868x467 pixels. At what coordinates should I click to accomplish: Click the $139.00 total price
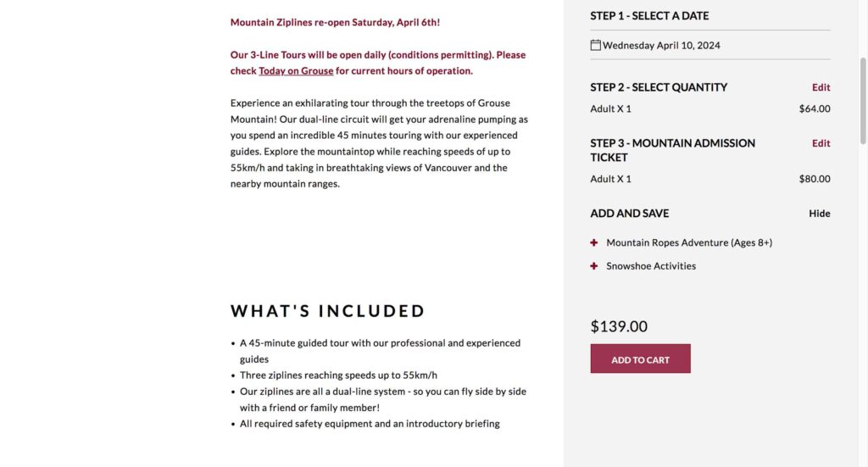(x=619, y=326)
